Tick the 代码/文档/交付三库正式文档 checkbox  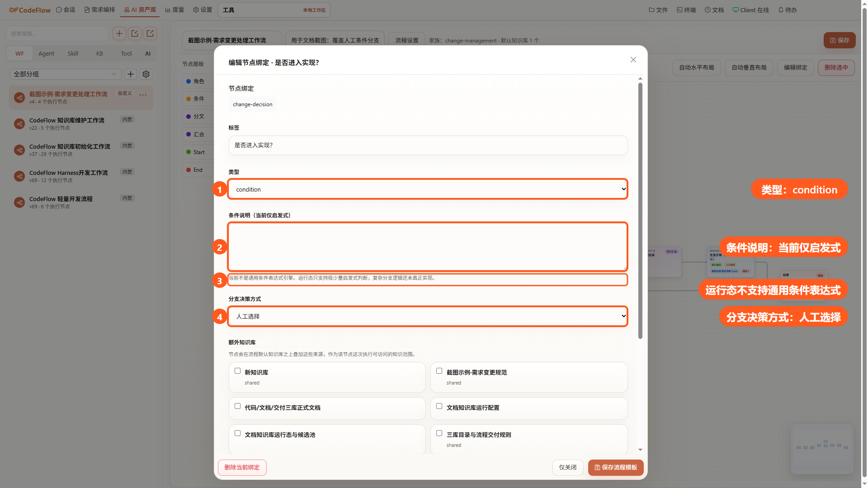[x=237, y=406]
